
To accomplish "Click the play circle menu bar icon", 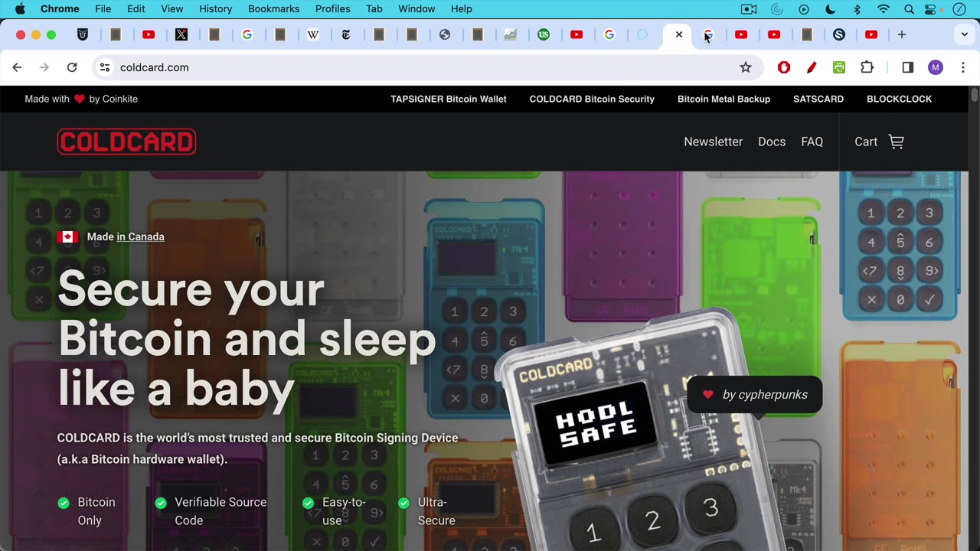I will pos(804,9).
